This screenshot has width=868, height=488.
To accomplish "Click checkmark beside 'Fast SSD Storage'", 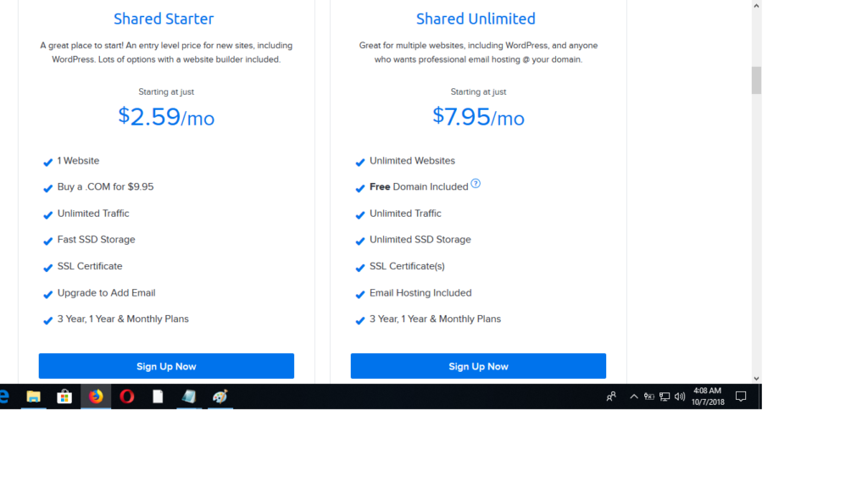I will [47, 241].
